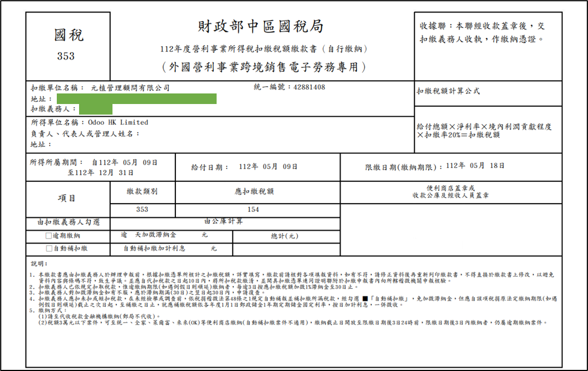Click the green redacted address field under 扣繳單位名稱
588x371 pixels.
136,98
